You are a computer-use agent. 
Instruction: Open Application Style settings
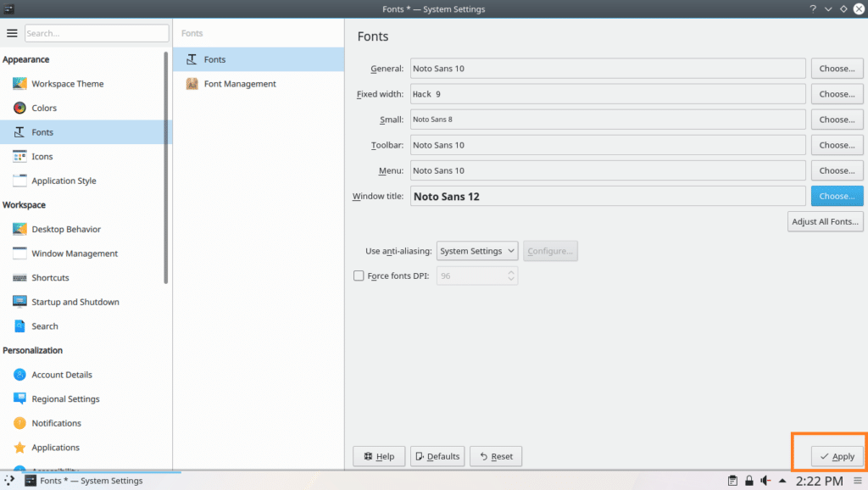coord(65,181)
